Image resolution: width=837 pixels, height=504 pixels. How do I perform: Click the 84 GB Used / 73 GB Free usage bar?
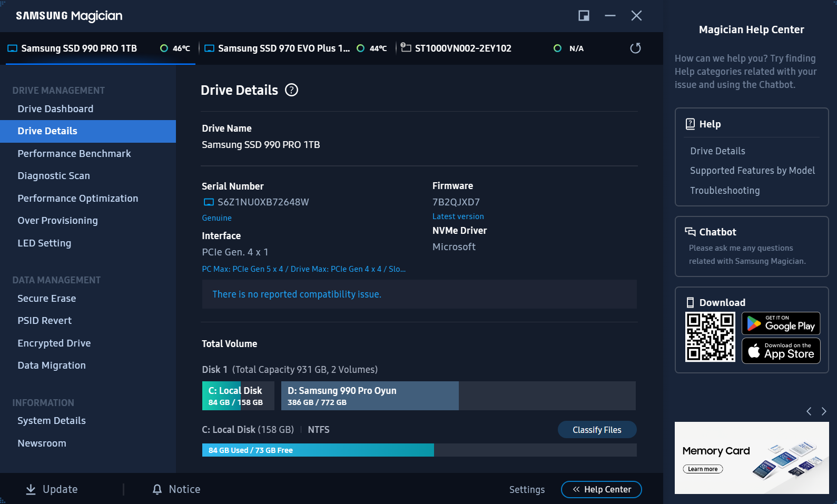coord(419,450)
